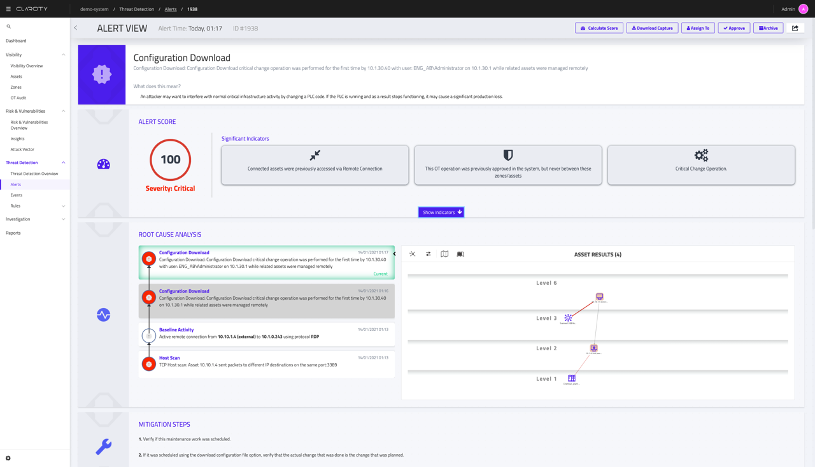Click the 'What does this mean?' text
This screenshot has width=816, height=468.
(x=157, y=86)
